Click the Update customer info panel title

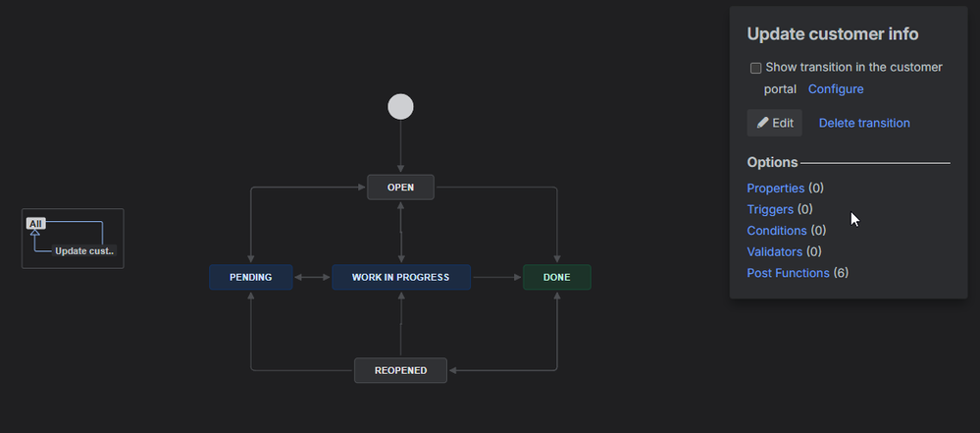(832, 34)
